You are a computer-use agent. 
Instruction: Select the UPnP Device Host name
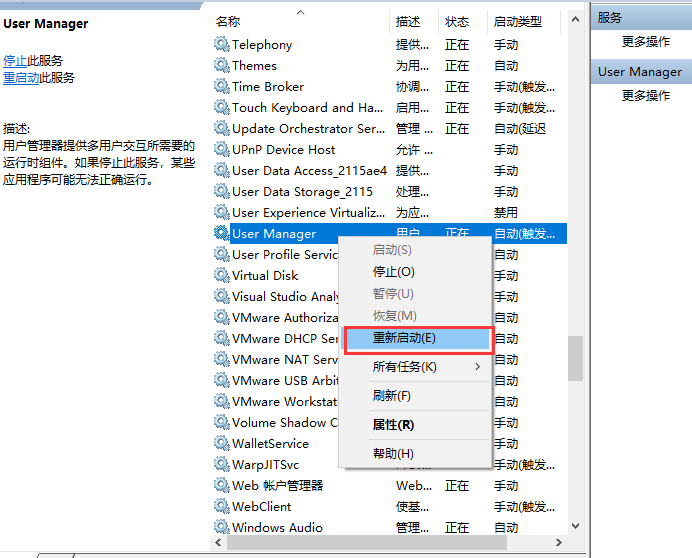click(x=284, y=150)
